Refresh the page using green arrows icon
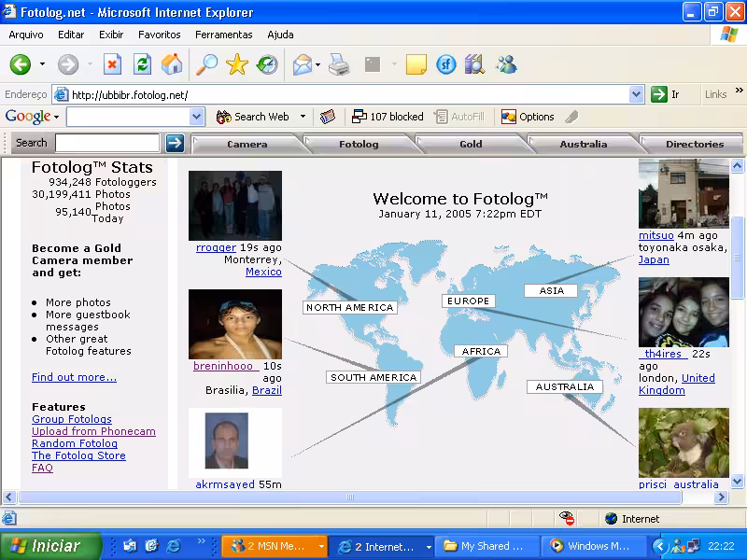This screenshot has width=747, height=560. click(x=143, y=64)
